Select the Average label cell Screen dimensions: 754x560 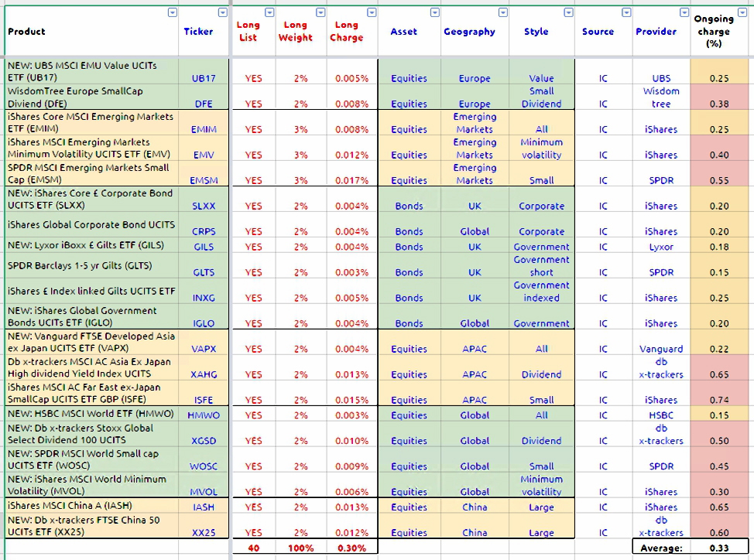(x=661, y=547)
